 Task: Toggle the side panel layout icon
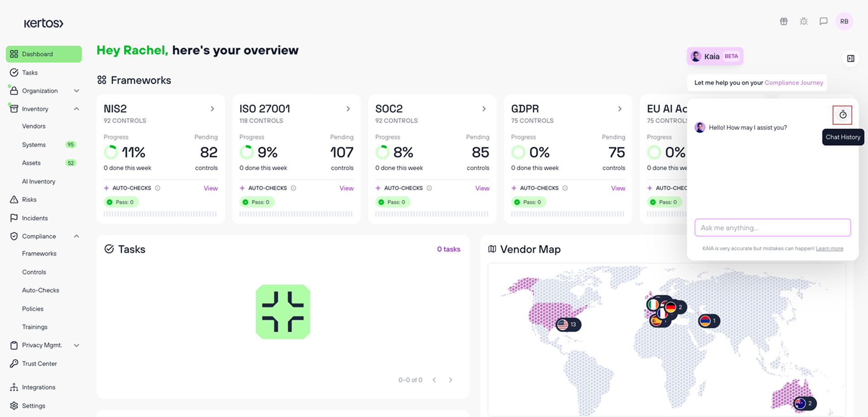[x=850, y=58]
